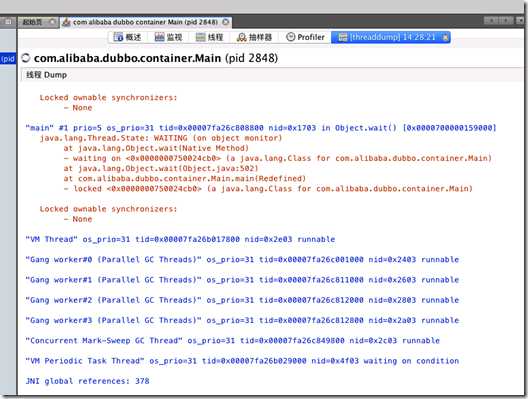Click the Java app icon on the Main tab
Viewport: 528px width, 399px height.
click(66, 22)
